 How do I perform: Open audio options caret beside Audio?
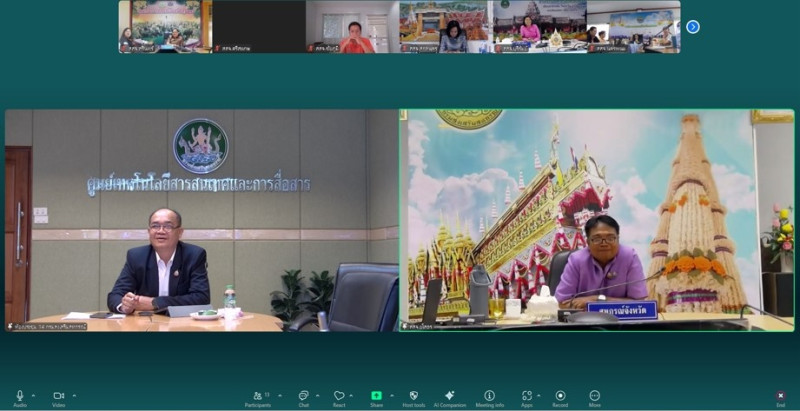click(33, 395)
